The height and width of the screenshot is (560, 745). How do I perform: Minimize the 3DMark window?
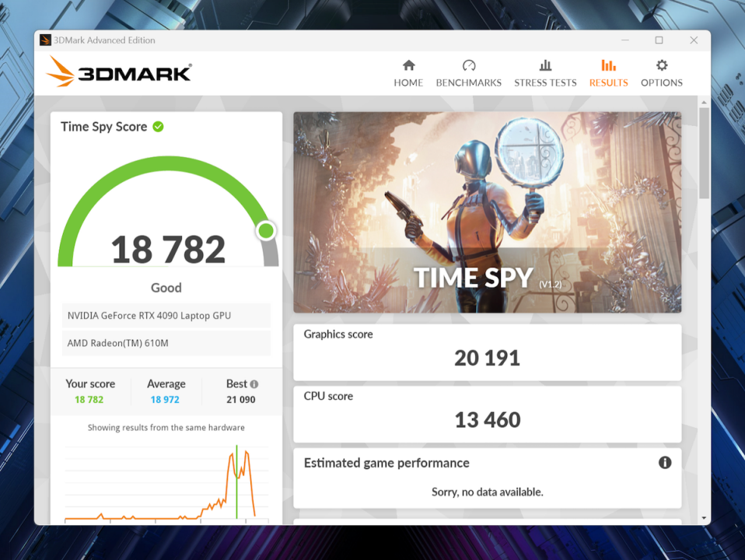point(625,40)
